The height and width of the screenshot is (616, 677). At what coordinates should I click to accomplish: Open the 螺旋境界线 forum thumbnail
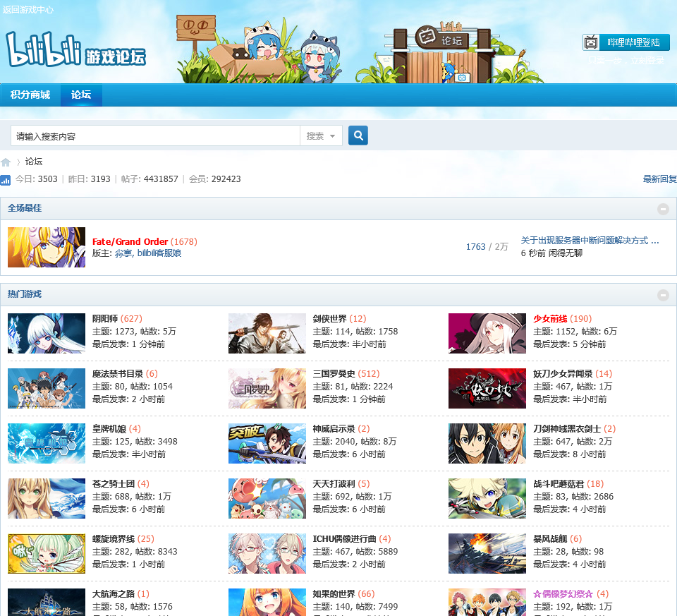(47, 553)
